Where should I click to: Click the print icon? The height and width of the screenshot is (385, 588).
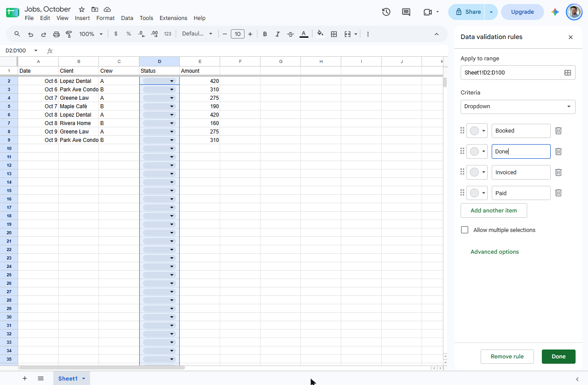pyautogui.click(x=56, y=34)
